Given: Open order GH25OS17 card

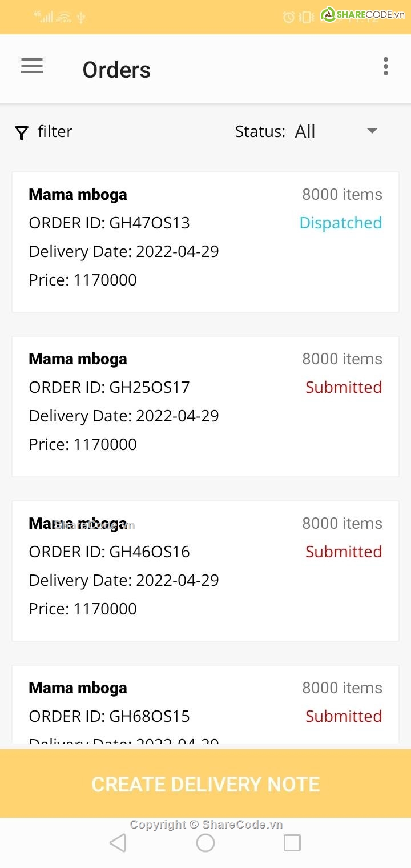Looking at the screenshot, I should point(205,407).
